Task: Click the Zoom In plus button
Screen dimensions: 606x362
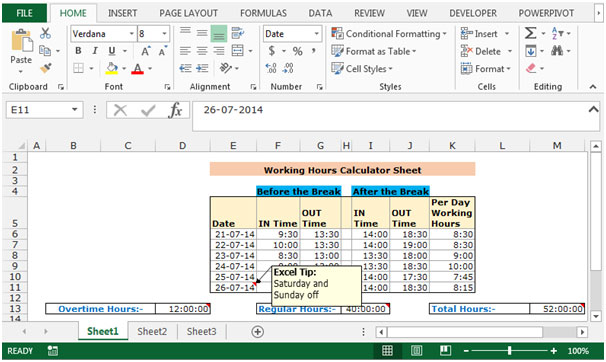Action: 554,351
